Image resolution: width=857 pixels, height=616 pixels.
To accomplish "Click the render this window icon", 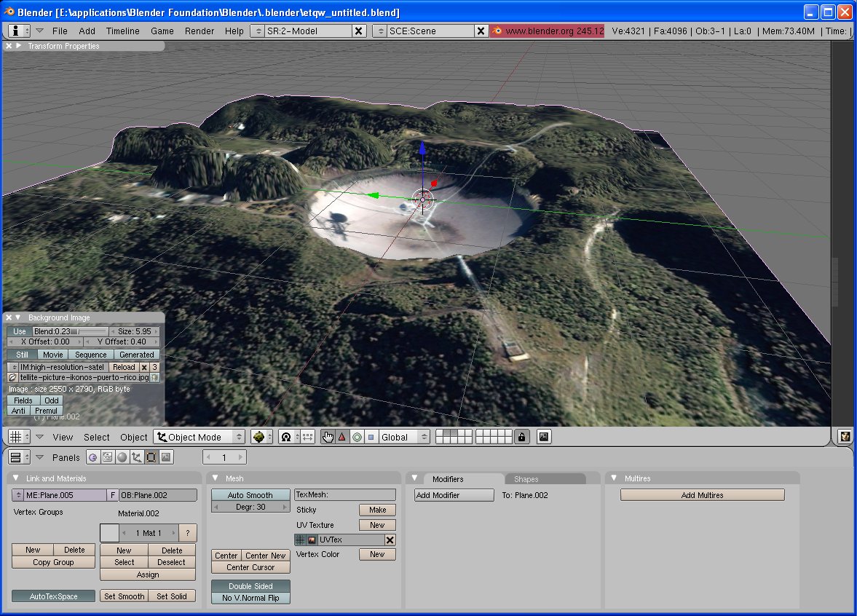I will tap(544, 437).
